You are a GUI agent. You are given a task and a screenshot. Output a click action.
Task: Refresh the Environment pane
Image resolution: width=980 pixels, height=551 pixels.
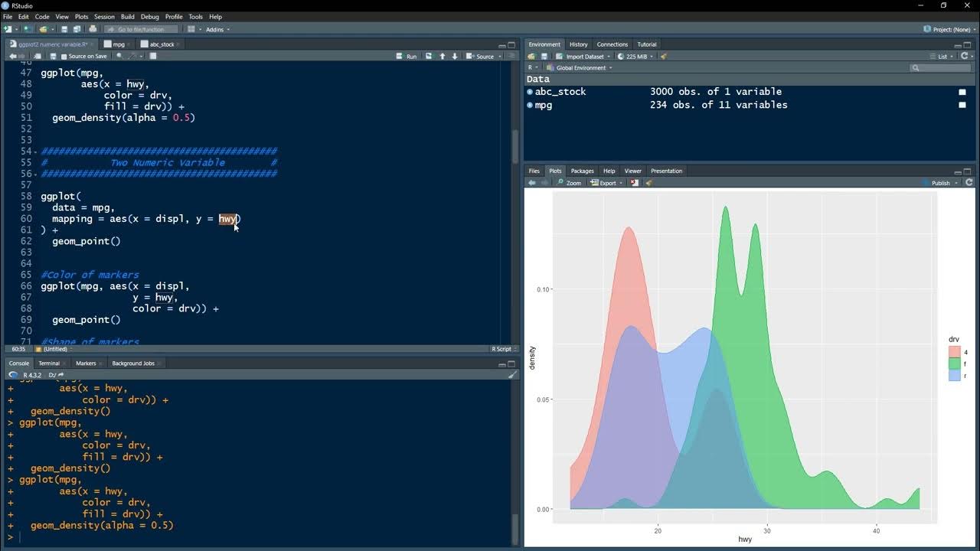965,57
